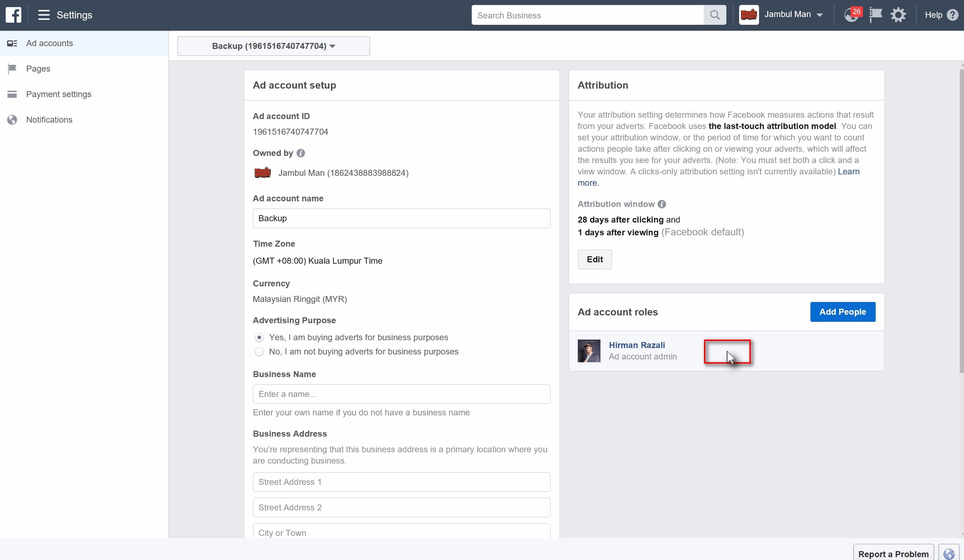This screenshot has width=964, height=560.
Task: Click the Ad accounts sidebar icon
Action: pos(12,43)
